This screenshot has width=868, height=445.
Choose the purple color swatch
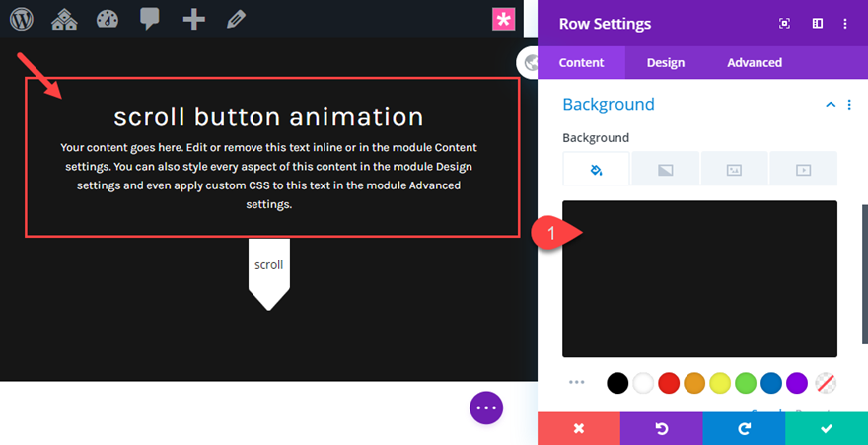[797, 383]
